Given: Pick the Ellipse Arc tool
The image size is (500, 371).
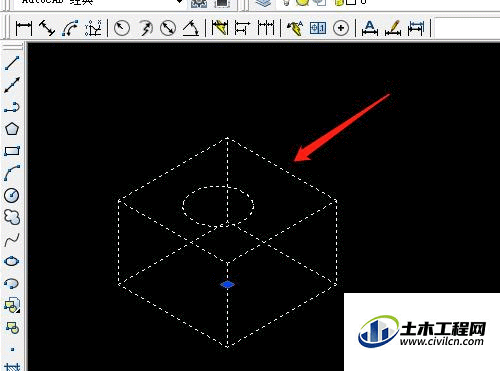Looking at the screenshot, I should click(12, 283).
